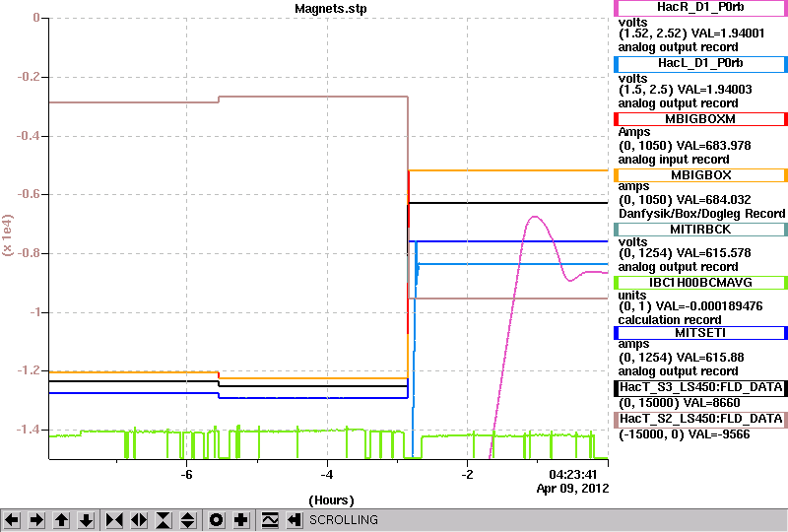Shift the plot down with the down arrow

86,519
